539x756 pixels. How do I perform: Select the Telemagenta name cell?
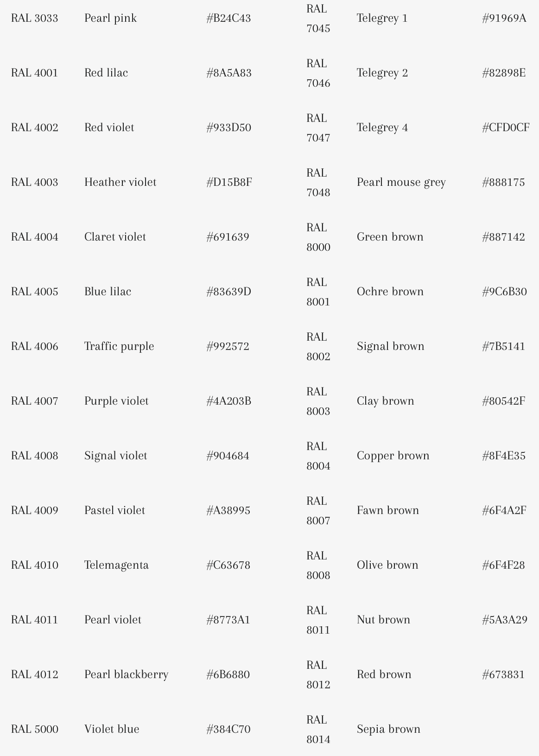point(116,565)
